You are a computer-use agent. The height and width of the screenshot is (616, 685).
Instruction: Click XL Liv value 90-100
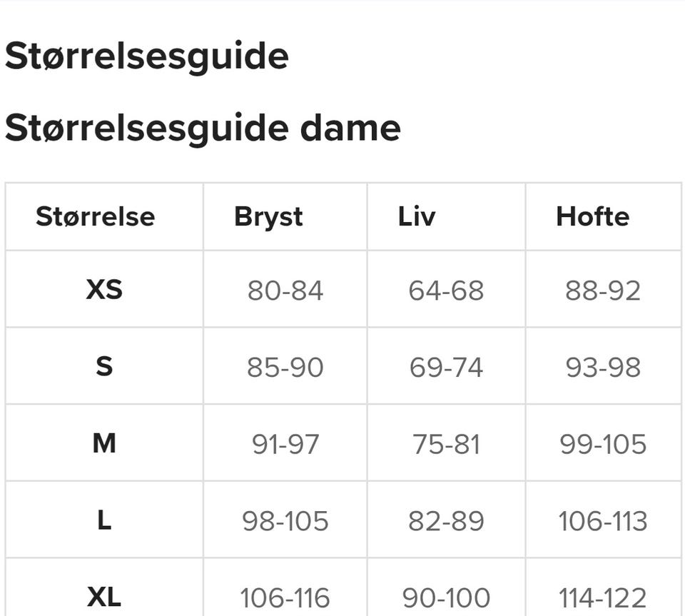(446, 597)
